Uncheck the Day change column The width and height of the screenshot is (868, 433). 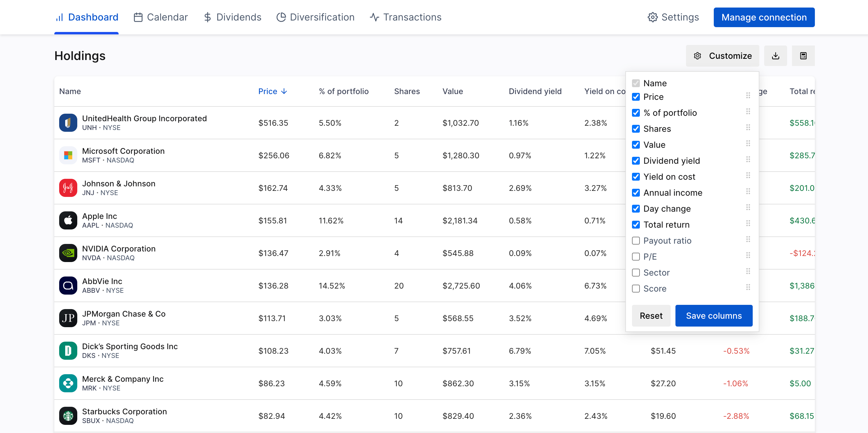point(636,208)
